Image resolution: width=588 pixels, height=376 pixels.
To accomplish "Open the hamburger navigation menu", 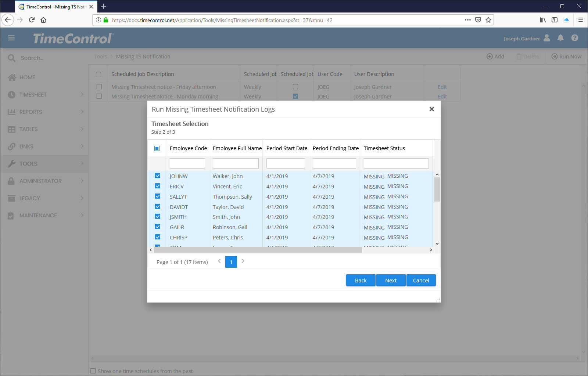I will (11, 38).
